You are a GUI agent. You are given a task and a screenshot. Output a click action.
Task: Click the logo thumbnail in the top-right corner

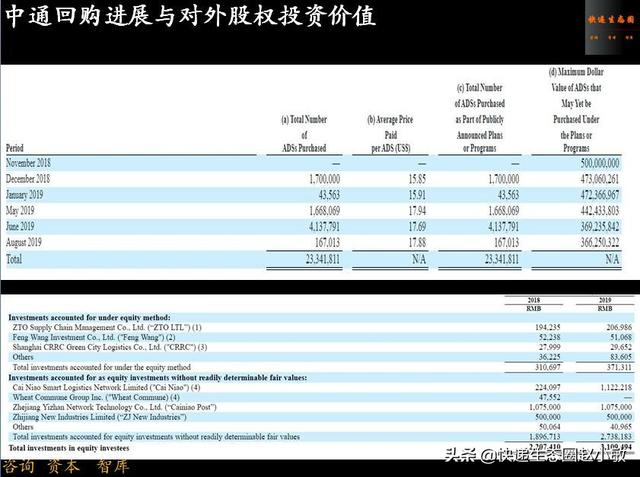coord(611,28)
